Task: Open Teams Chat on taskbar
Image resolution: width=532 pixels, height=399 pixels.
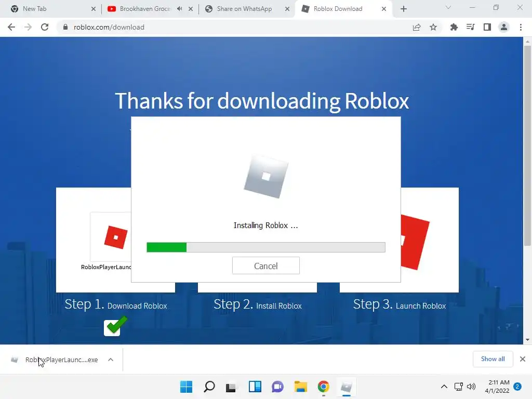Action: [x=277, y=387]
